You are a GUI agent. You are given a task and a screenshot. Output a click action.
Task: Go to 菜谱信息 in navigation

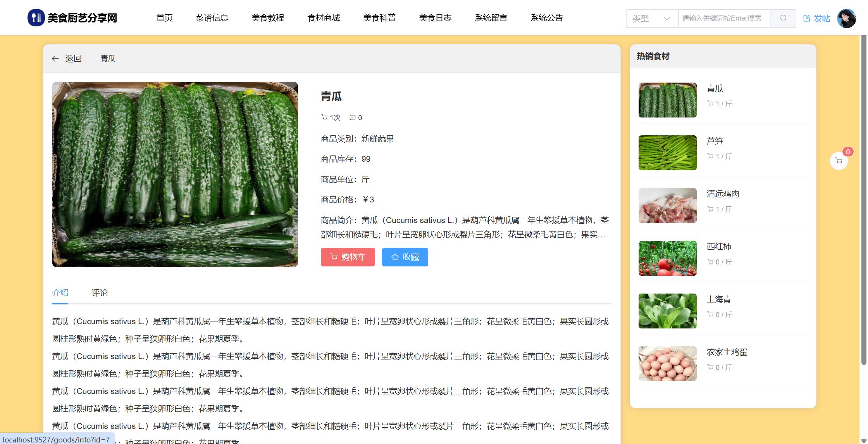(x=212, y=18)
